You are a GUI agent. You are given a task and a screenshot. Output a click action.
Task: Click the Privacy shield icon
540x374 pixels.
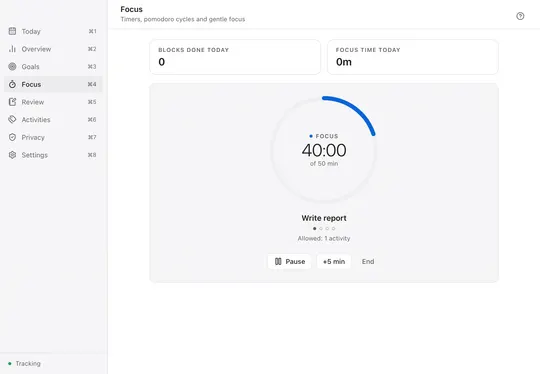[12, 137]
